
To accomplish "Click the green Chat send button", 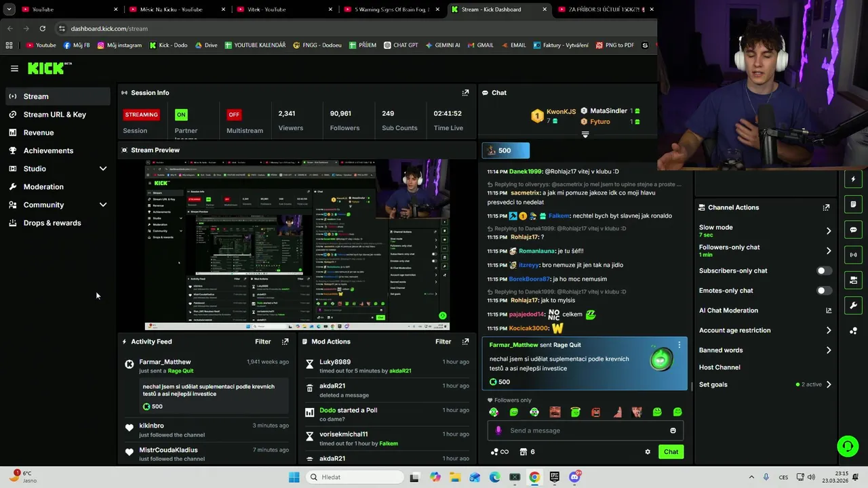I will (671, 452).
